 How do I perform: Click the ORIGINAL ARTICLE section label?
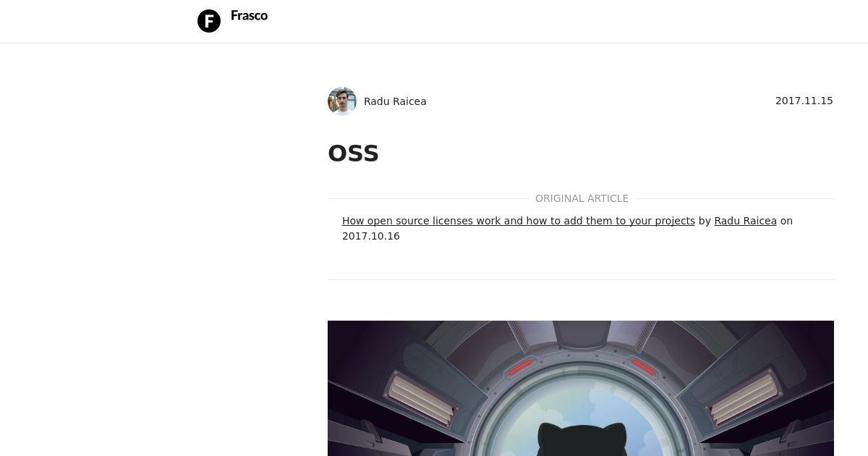tap(582, 198)
